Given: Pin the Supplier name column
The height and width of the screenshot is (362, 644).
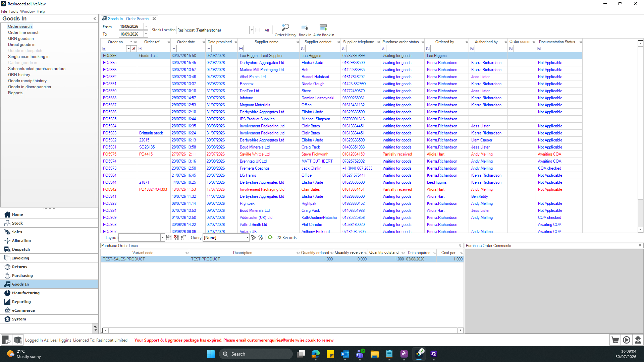Looking at the screenshot, I should coord(298,42).
